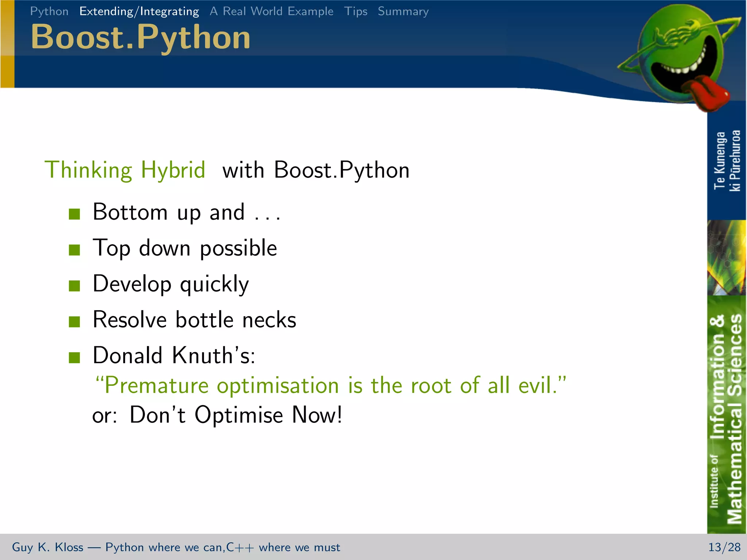This screenshot has height=560, width=747.
Task: Click green square bullet beside 'Resolve bottle necks'
Action: [74, 322]
